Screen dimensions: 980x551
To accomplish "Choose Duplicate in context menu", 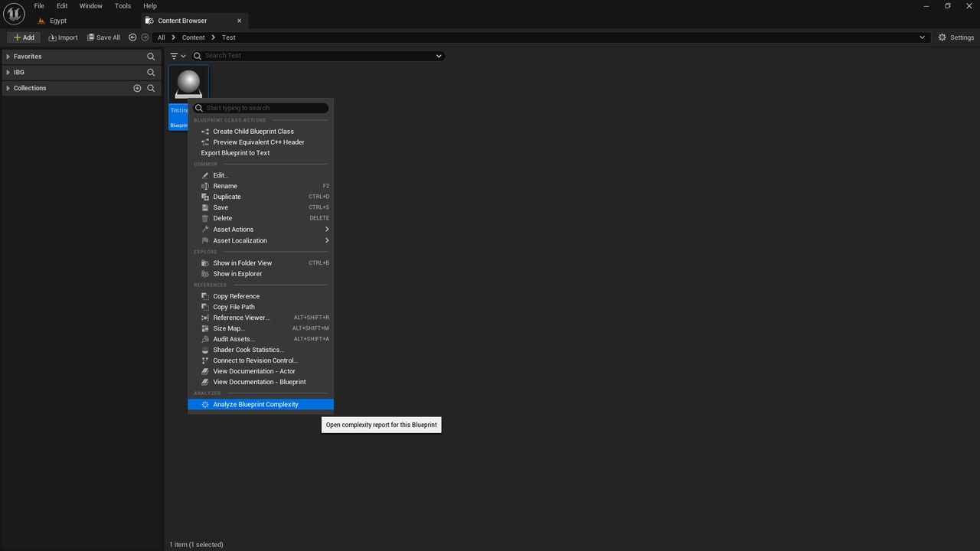I will [260, 197].
